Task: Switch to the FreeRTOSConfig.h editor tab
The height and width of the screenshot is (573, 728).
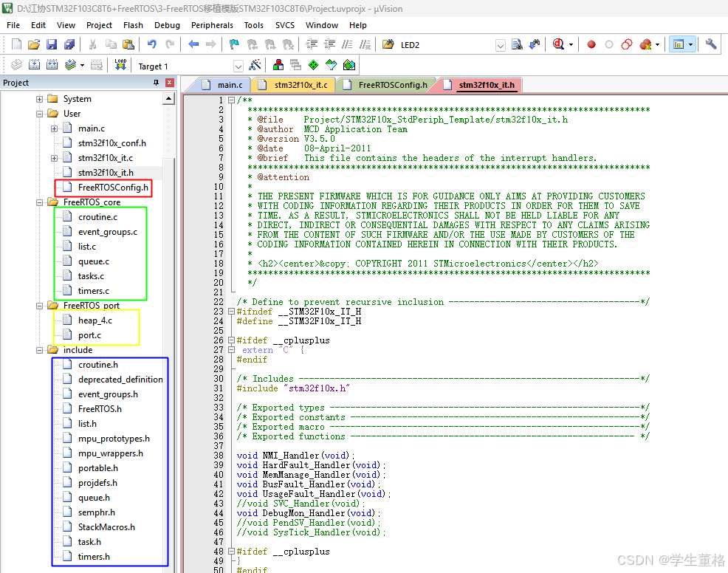Action: click(x=386, y=85)
